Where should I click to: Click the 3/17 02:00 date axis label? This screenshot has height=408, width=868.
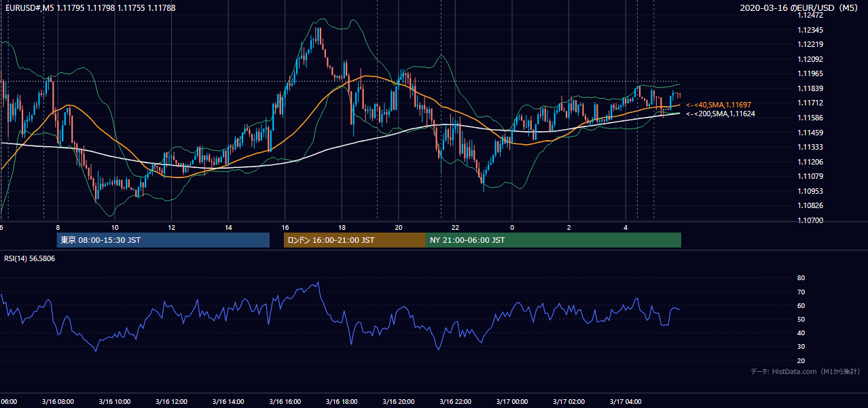(x=569, y=402)
